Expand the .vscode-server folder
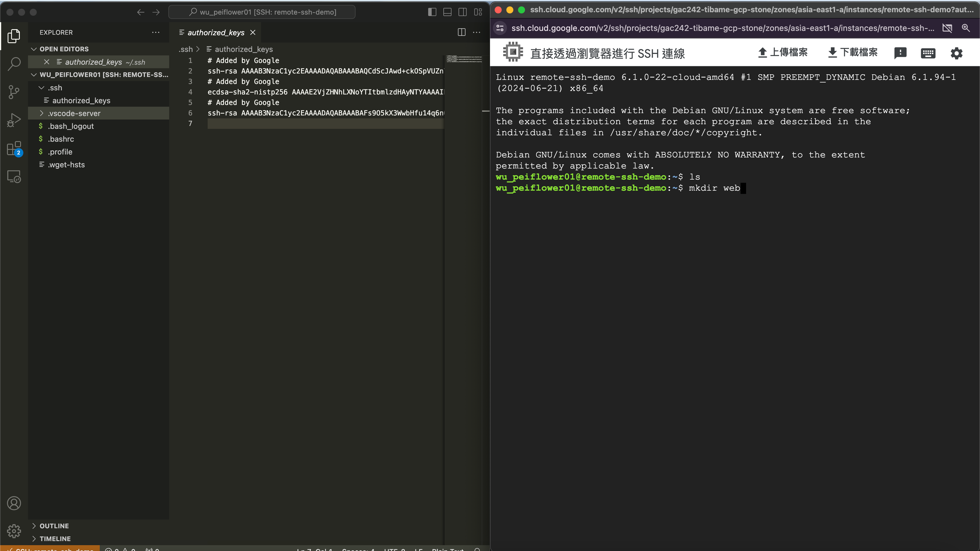 (x=74, y=113)
